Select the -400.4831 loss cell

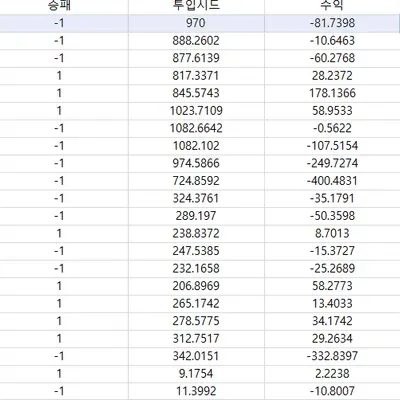point(332,181)
